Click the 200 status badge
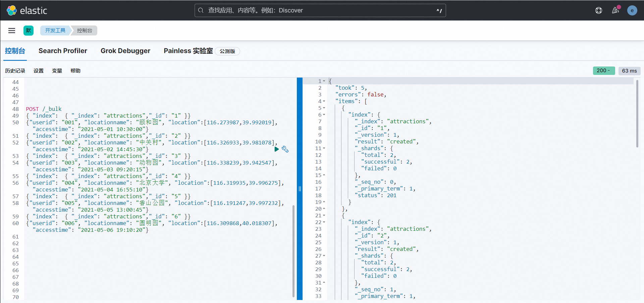The image size is (644, 303). 604,71
